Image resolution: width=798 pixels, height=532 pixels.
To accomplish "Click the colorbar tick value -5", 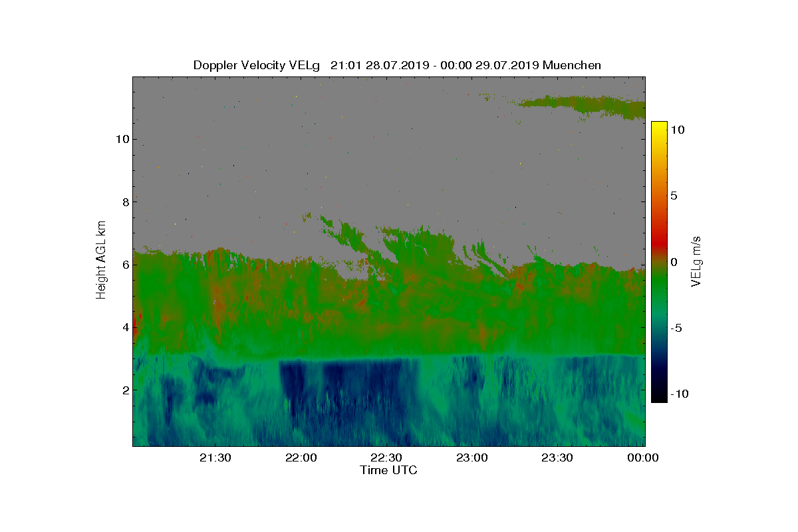I will tap(677, 328).
